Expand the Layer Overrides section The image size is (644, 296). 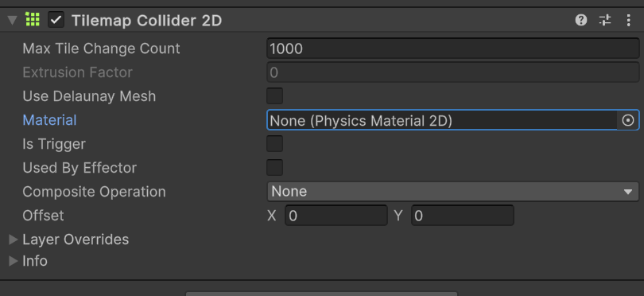click(14, 240)
